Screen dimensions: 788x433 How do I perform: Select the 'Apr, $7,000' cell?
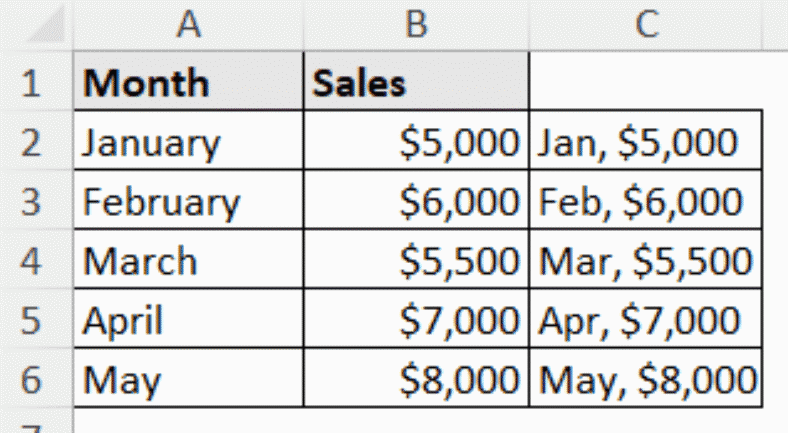click(x=646, y=321)
